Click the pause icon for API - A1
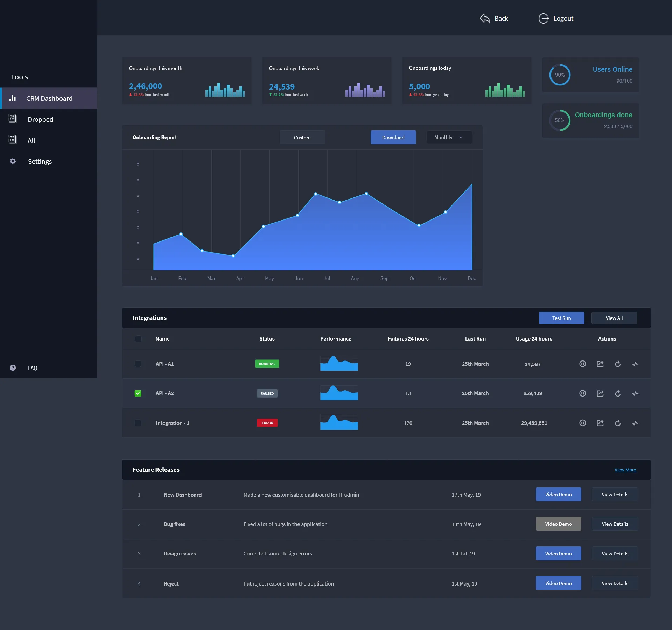 [582, 364]
